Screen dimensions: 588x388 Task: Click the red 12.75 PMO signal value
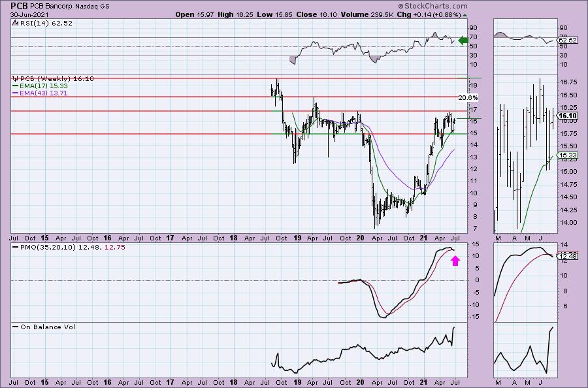click(x=115, y=248)
